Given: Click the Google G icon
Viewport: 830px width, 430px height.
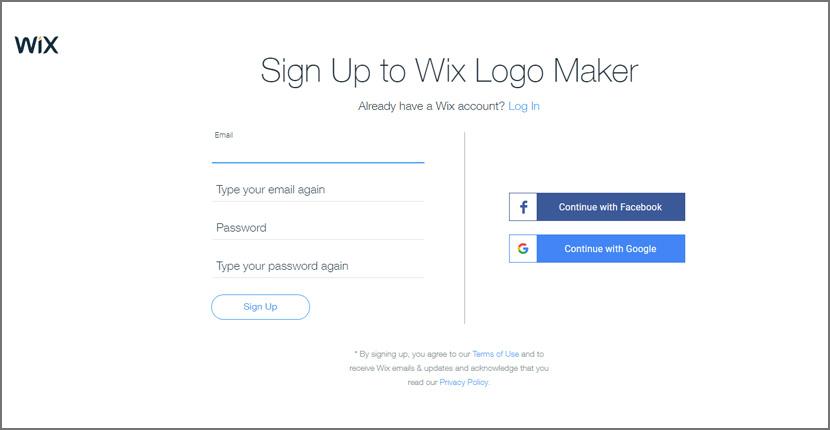Looking at the screenshot, I should point(523,248).
